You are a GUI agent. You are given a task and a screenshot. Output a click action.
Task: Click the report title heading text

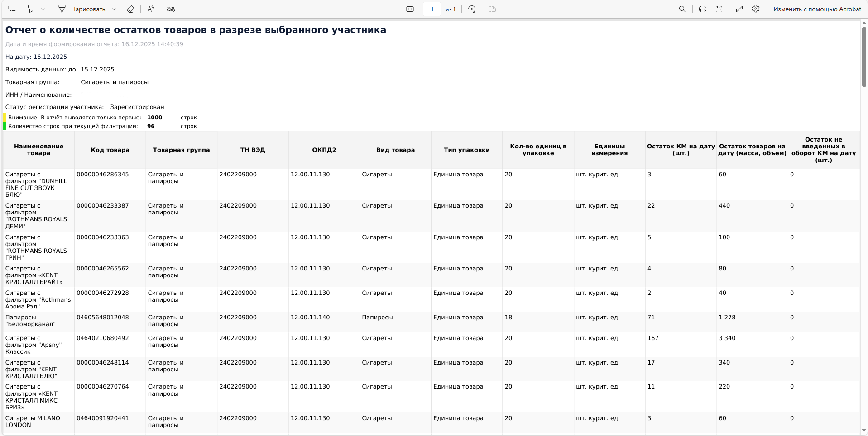[196, 30]
